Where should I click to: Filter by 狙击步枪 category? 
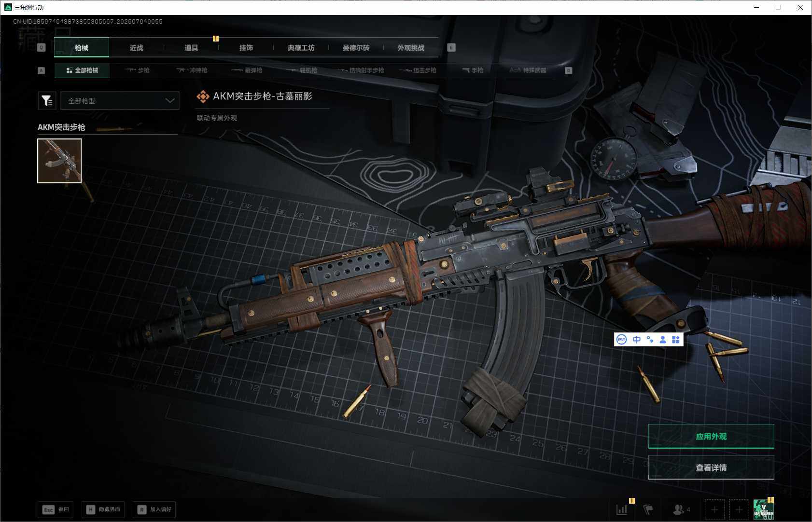(x=418, y=70)
